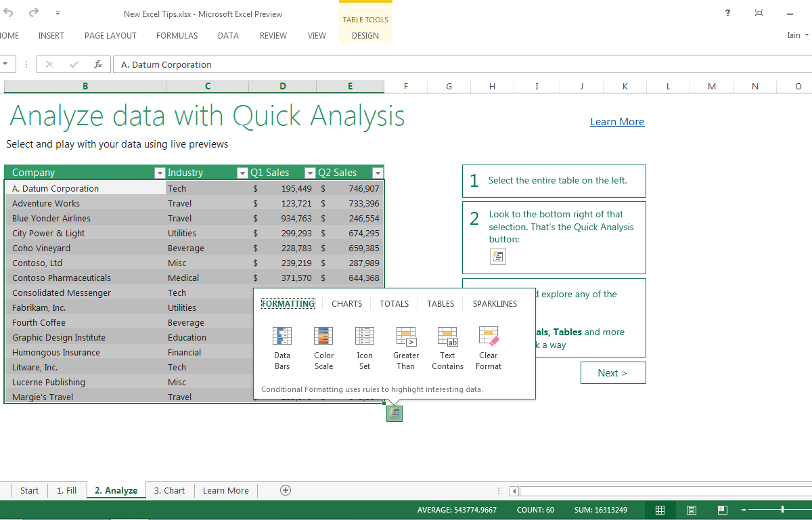The height and width of the screenshot is (520, 812).
Task: Click the zoom slider handle
Action: point(783,509)
